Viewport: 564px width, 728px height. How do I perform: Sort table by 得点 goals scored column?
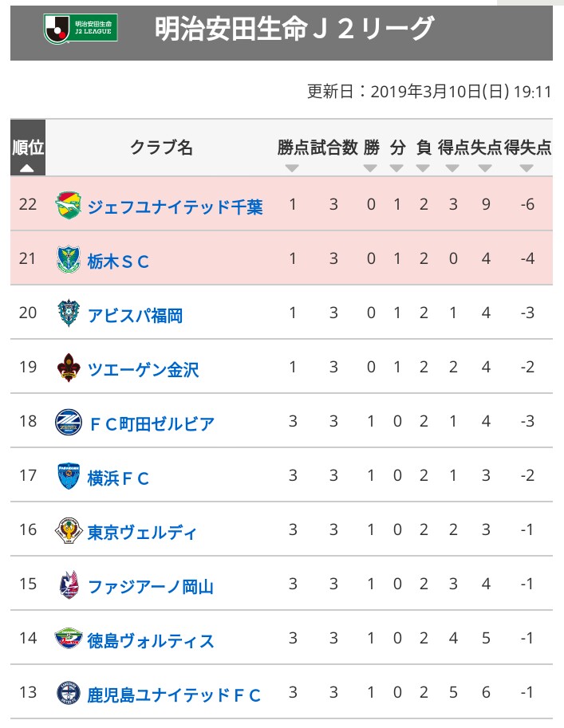453,155
